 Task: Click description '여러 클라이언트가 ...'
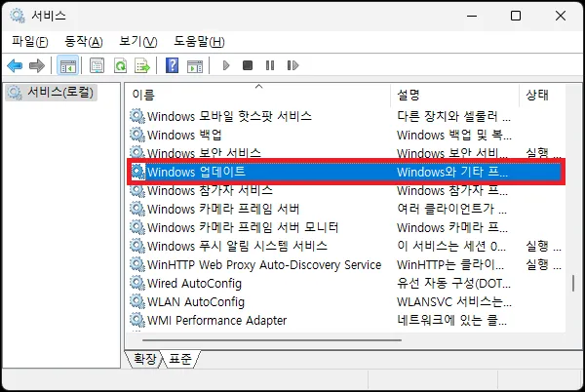[x=451, y=209]
